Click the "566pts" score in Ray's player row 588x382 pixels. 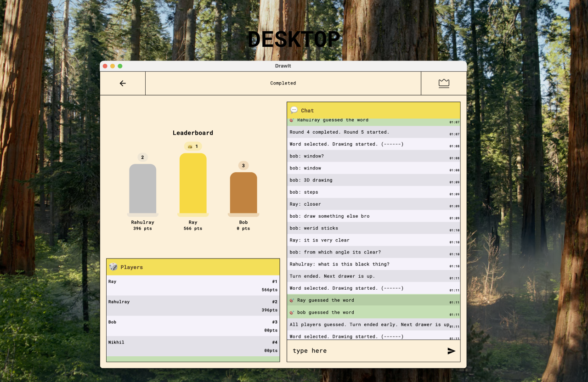tap(270, 290)
